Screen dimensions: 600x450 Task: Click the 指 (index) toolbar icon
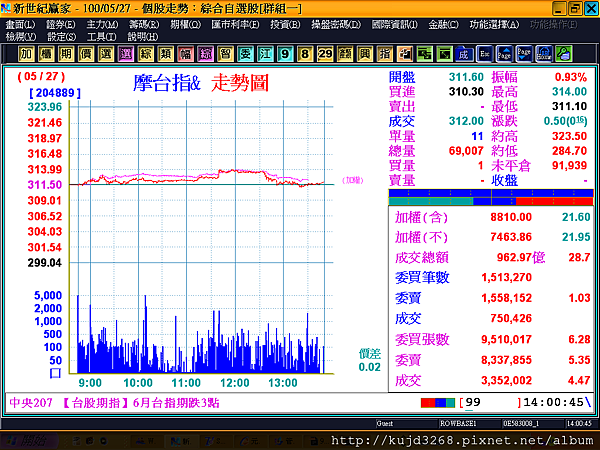coord(385,54)
